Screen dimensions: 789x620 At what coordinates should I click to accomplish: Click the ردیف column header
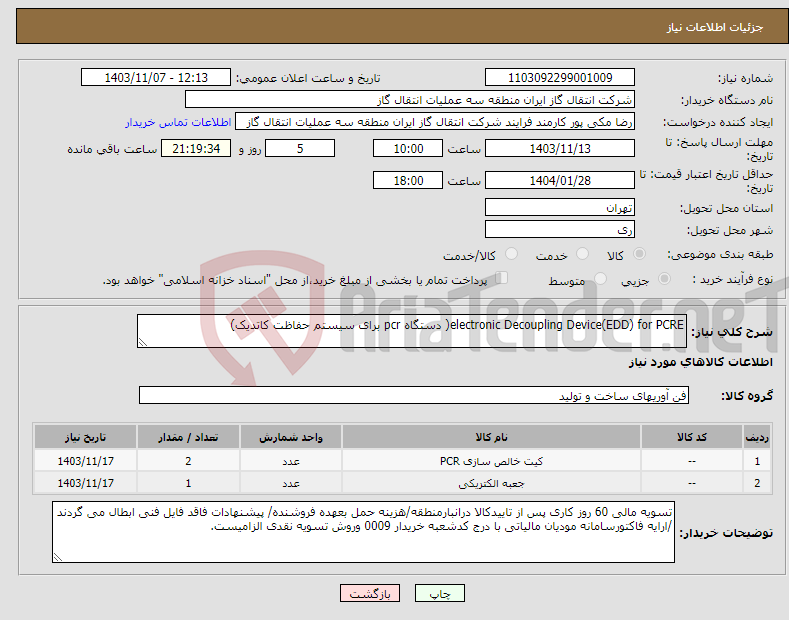coord(757,437)
